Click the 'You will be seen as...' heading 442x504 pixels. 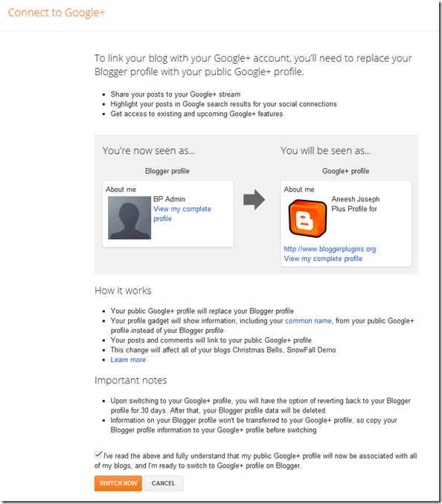(326, 150)
